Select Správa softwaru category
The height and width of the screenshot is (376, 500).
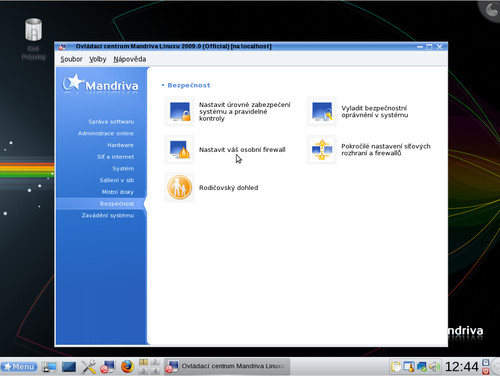click(x=111, y=122)
